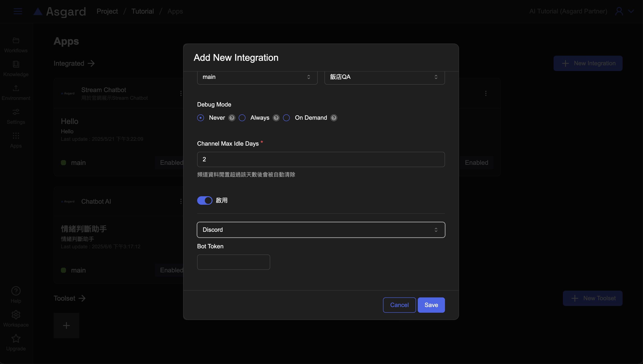Viewport: 643px width, 364px height.
Task: Open the Discord platform dropdown
Action: point(321,230)
